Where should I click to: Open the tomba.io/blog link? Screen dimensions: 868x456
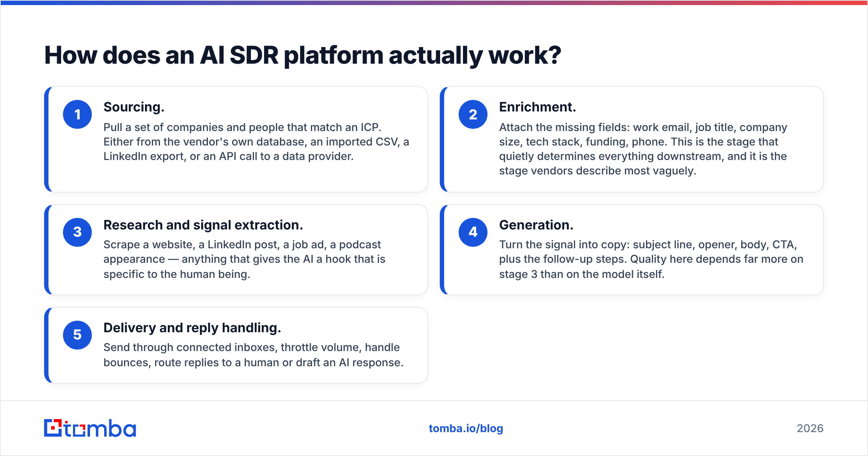coord(466,428)
